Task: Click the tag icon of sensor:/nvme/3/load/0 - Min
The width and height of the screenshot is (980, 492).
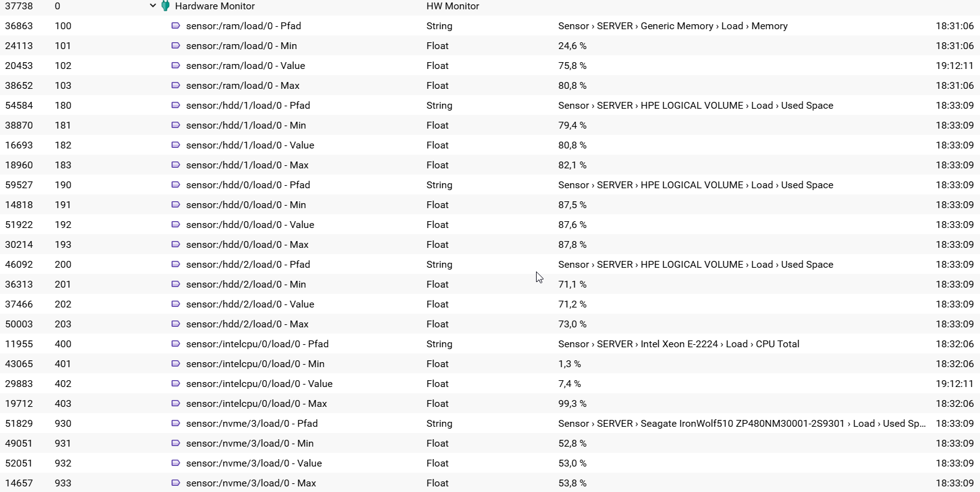Action: point(176,444)
